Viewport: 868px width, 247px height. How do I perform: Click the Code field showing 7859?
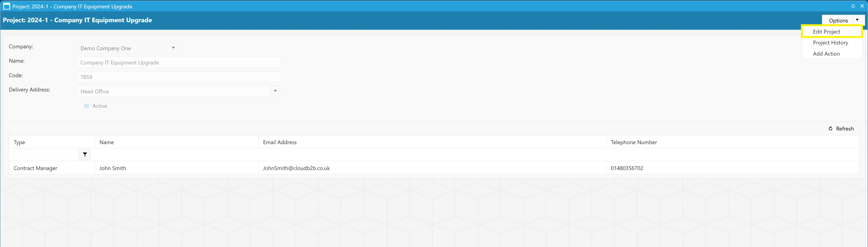tap(179, 77)
